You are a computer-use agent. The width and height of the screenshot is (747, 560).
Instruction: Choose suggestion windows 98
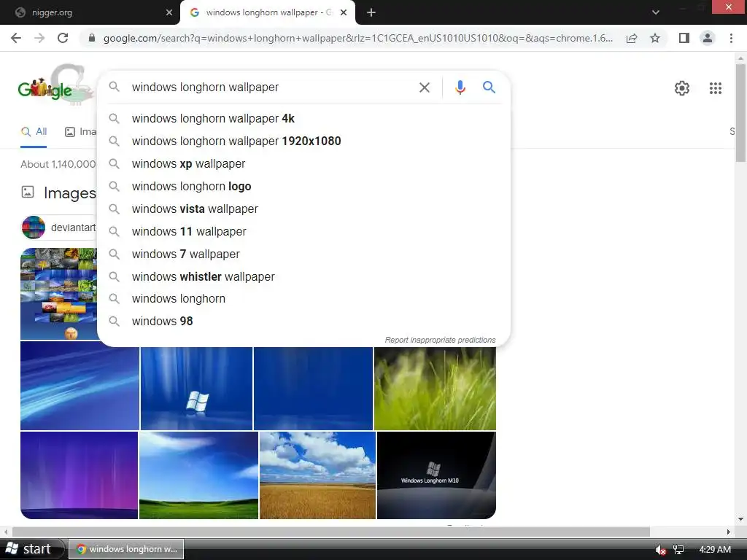click(x=303, y=322)
